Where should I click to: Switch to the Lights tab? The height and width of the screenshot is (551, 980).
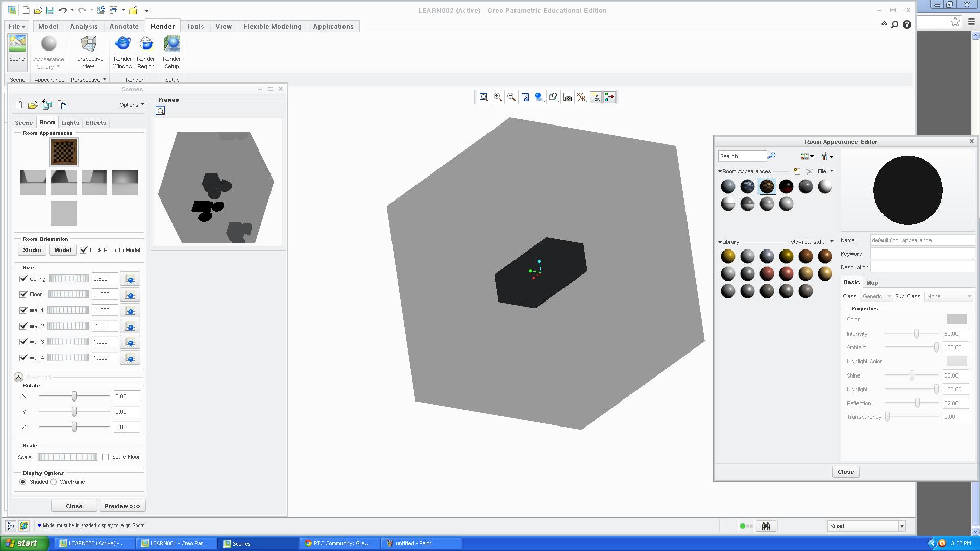coord(70,123)
